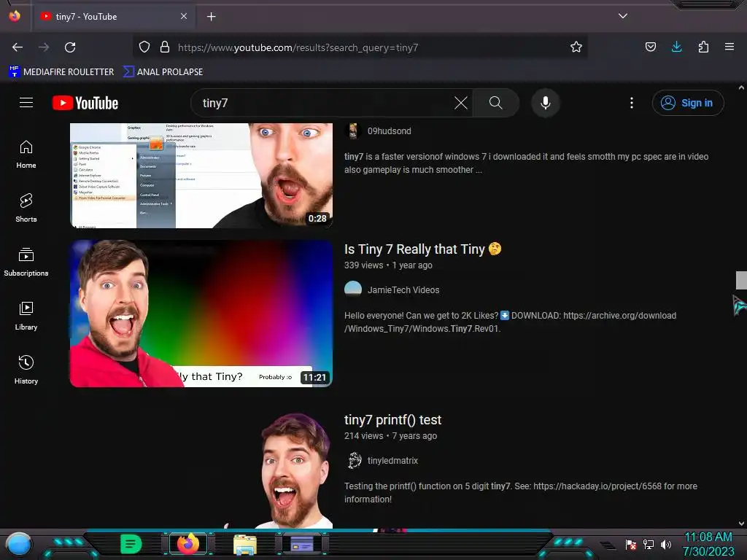This screenshot has width=747, height=560.
Task: Visit the 09hudsond channel
Action: (x=389, y=131)
